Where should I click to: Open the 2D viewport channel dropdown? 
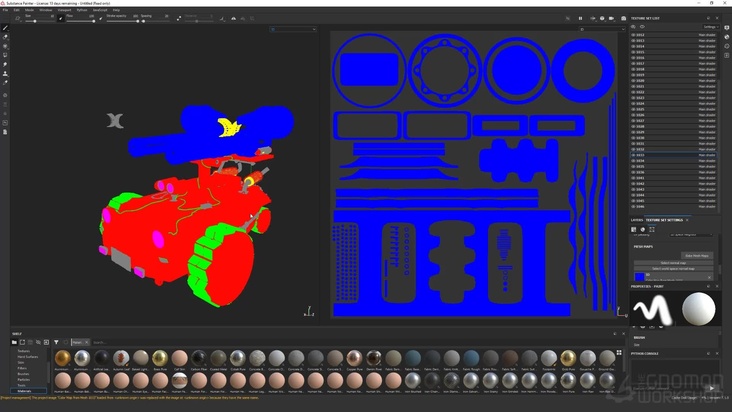602,29
